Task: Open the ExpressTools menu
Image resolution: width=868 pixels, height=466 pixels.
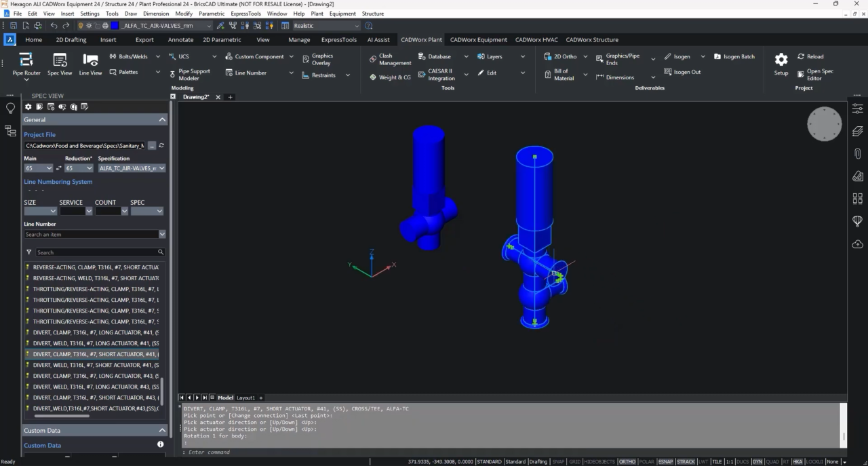Action: [x=245, y=14]
